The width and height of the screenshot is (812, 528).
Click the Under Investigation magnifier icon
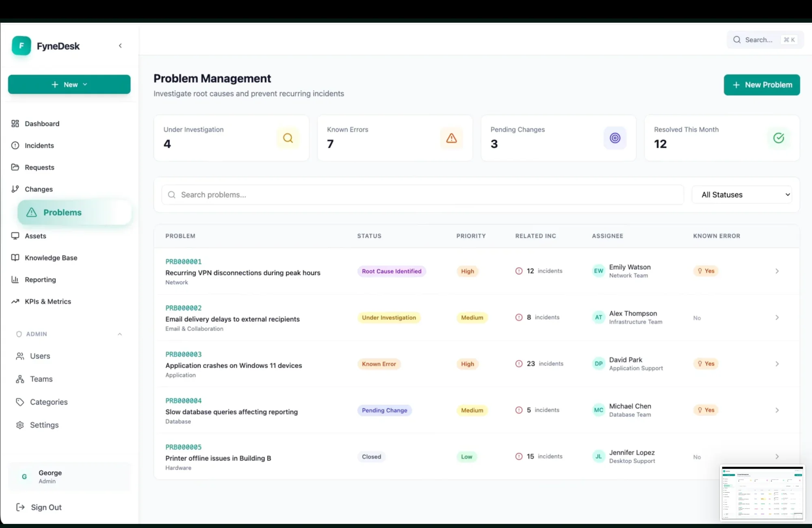tap(288, 138)
